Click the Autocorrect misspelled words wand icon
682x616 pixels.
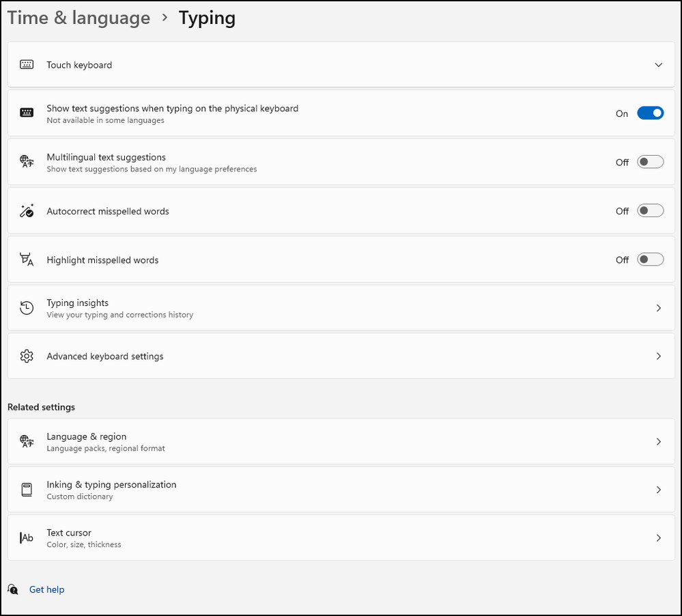pos(27,211)
